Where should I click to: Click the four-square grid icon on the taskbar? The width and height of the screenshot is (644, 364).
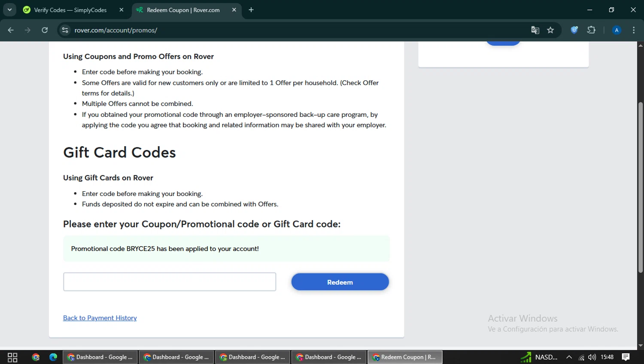click(12, 357)
